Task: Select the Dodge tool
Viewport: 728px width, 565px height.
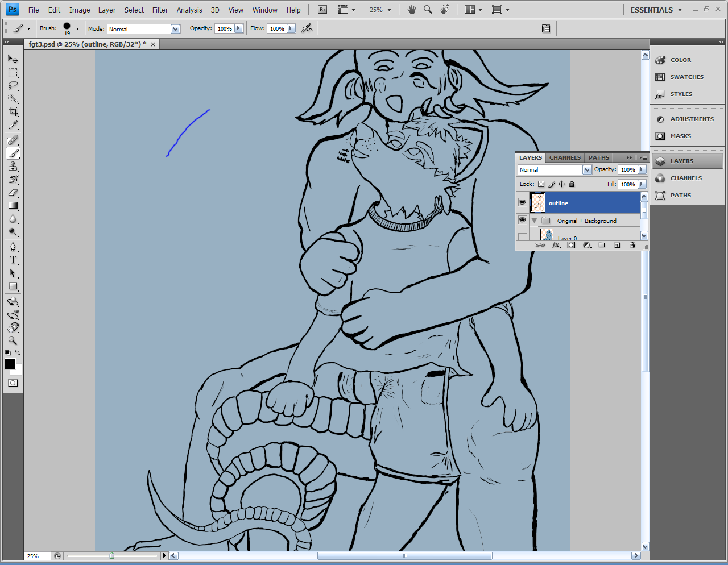Action: (13, 232)
